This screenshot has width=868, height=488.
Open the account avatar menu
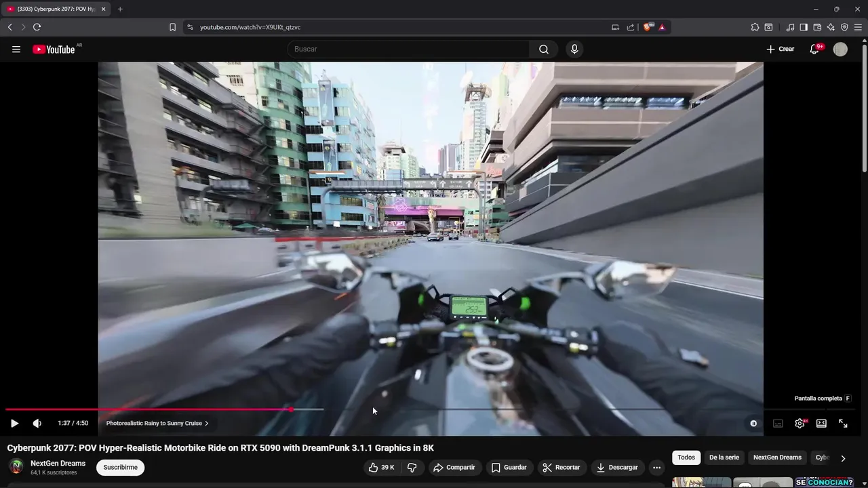coord(840,49)
